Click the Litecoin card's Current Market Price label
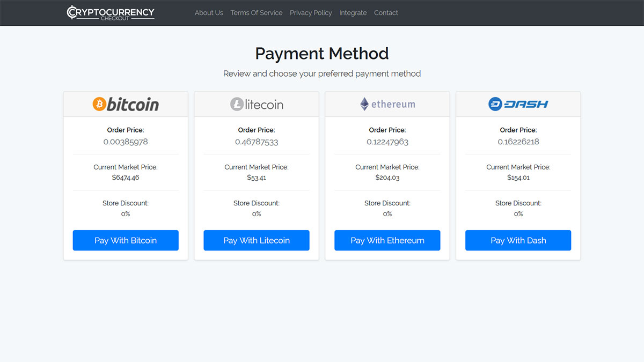 pos(257,167)
